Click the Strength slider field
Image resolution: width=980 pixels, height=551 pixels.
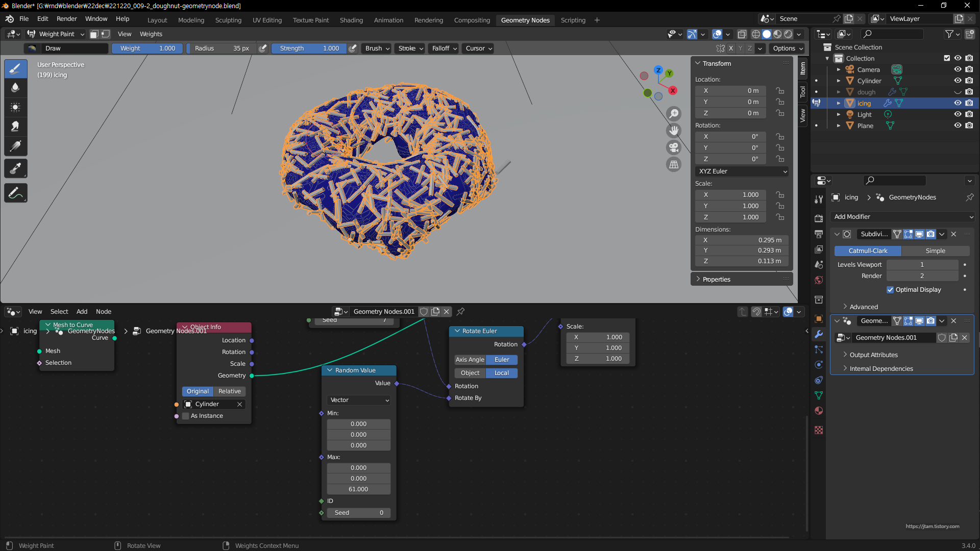(308, 48)
